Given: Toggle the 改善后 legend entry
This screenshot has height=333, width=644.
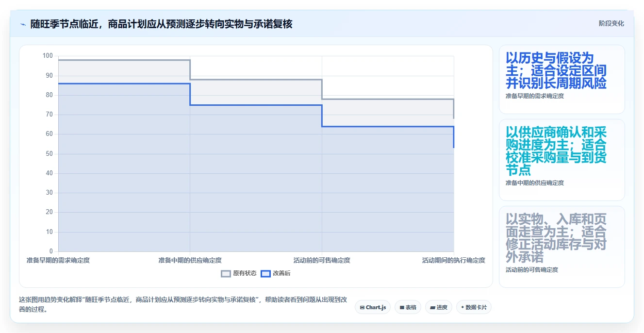Looking at the screenshot, I should tap(276, 273).
